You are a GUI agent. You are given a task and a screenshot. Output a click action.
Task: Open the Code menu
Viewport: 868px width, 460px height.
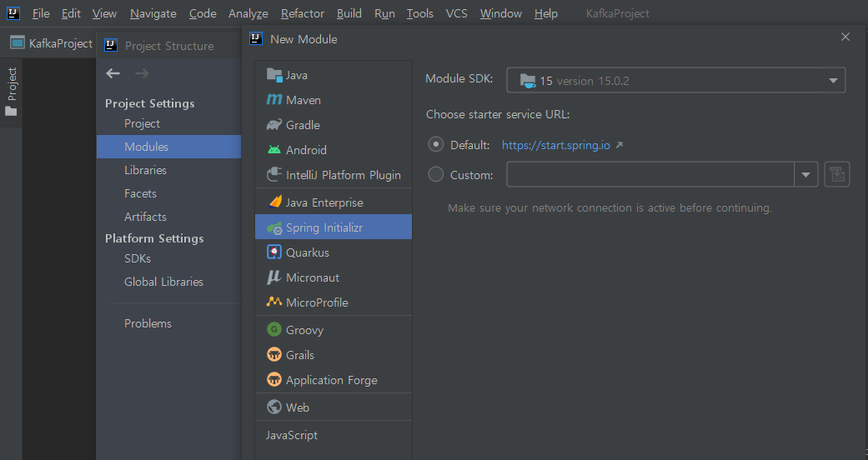(x=203, y=13)
